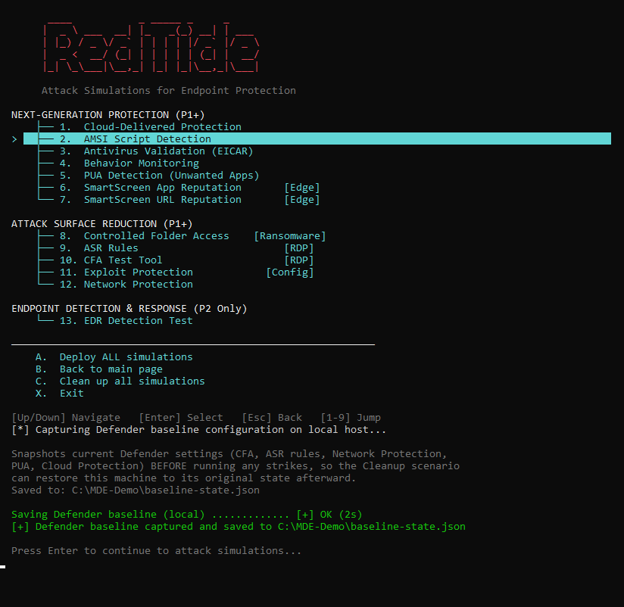Viewport: 624px width, 607px height.
Task: Select EDR Detection Test entry
Action: 126,320
